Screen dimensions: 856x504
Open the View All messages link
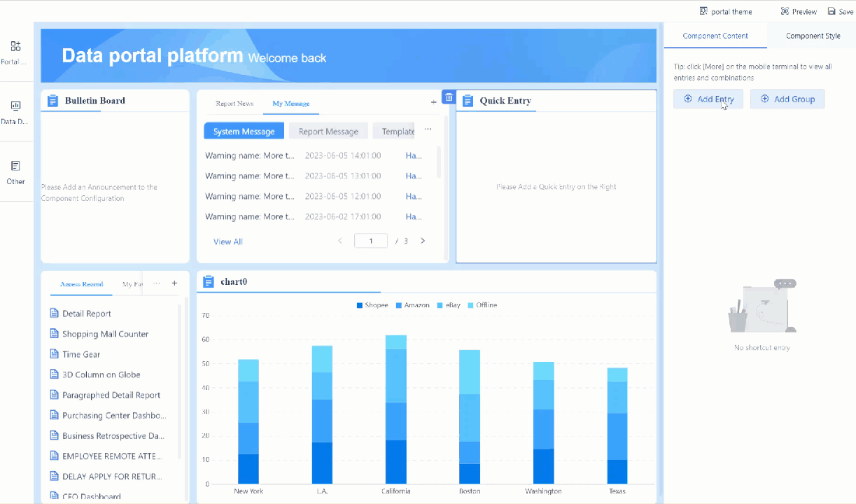[x=228, y=241]
